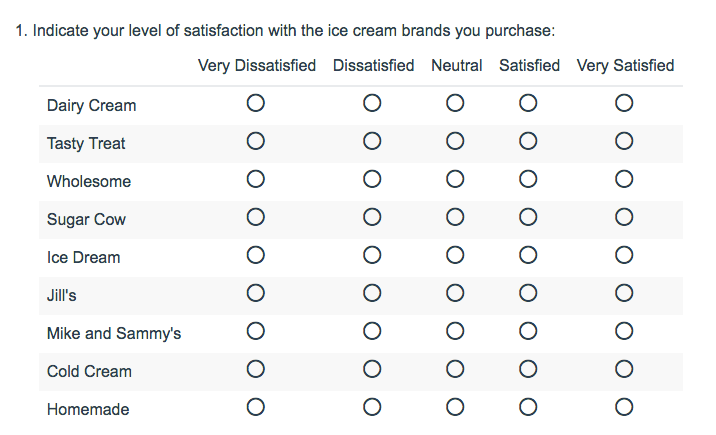The image size is (716, 435).
Task: Mark Ice Dream as Very Dissatisfied
Action: 256,255
